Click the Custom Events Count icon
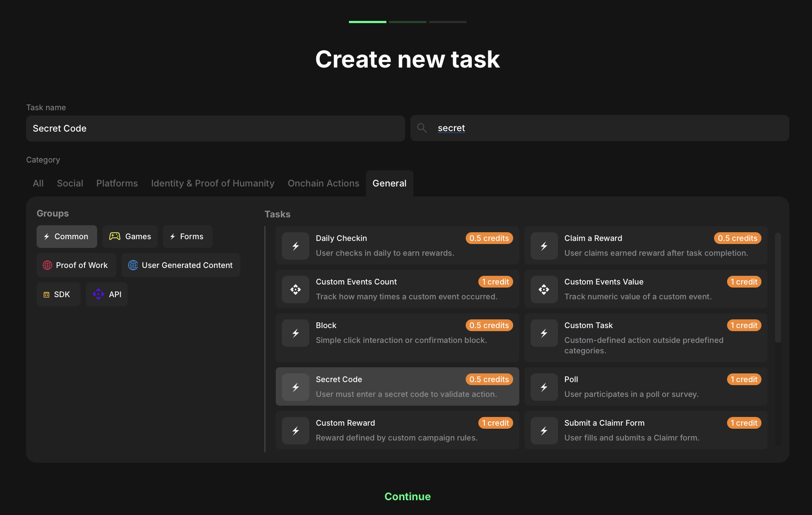 point(295,290)
